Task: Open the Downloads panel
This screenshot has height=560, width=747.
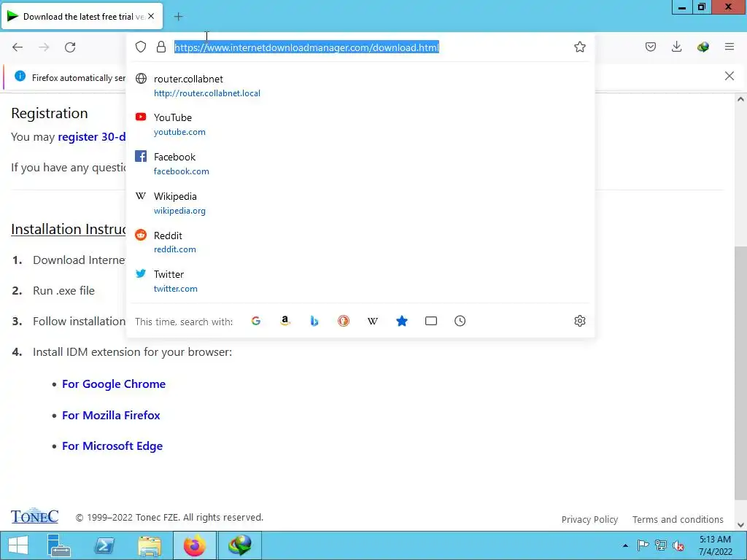Action: tap(676, 47)
